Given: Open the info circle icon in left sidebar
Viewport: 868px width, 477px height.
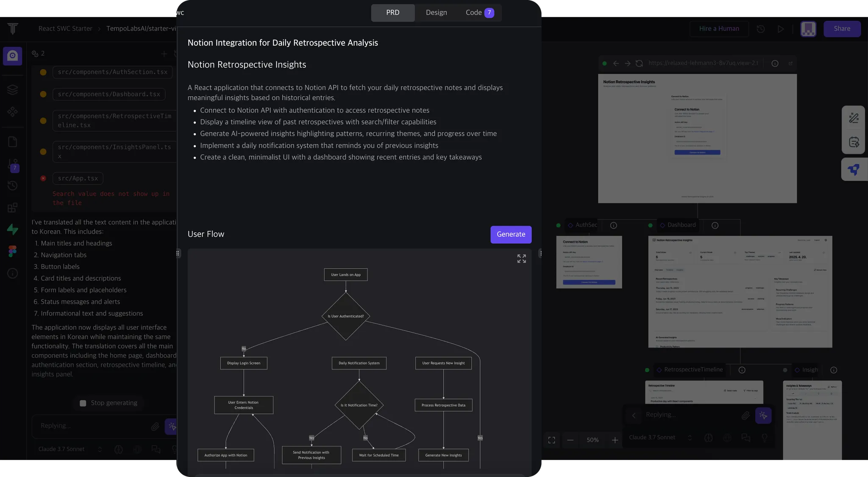Looking at the screenshot, I should click(x=13, y=273).
